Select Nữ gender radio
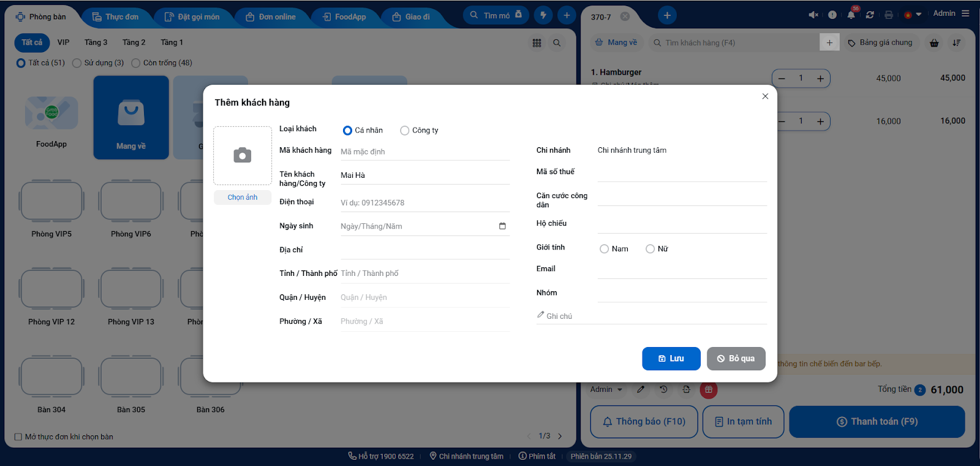The height and width of the screenshot is (466, 980). (x=650, y=249)
